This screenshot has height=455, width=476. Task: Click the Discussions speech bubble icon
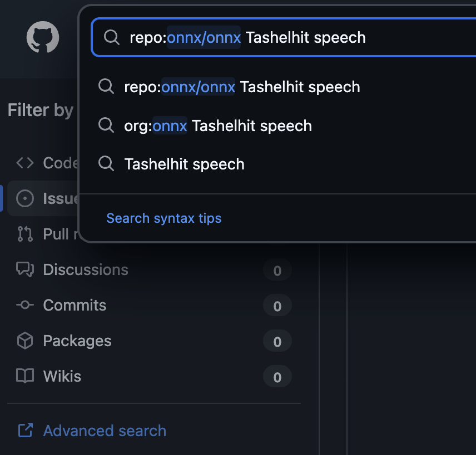click(x=25, y=269)
